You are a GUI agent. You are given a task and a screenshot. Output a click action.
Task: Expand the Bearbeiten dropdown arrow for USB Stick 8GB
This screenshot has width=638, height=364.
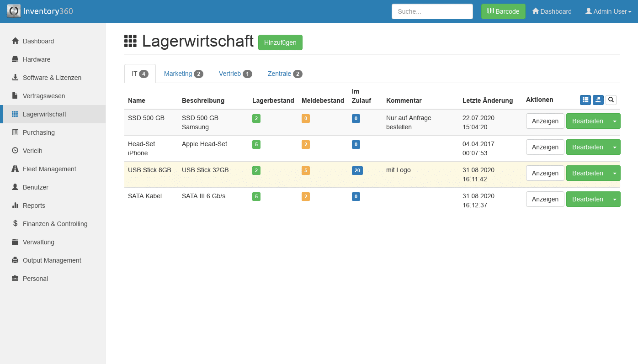[615, 174]
